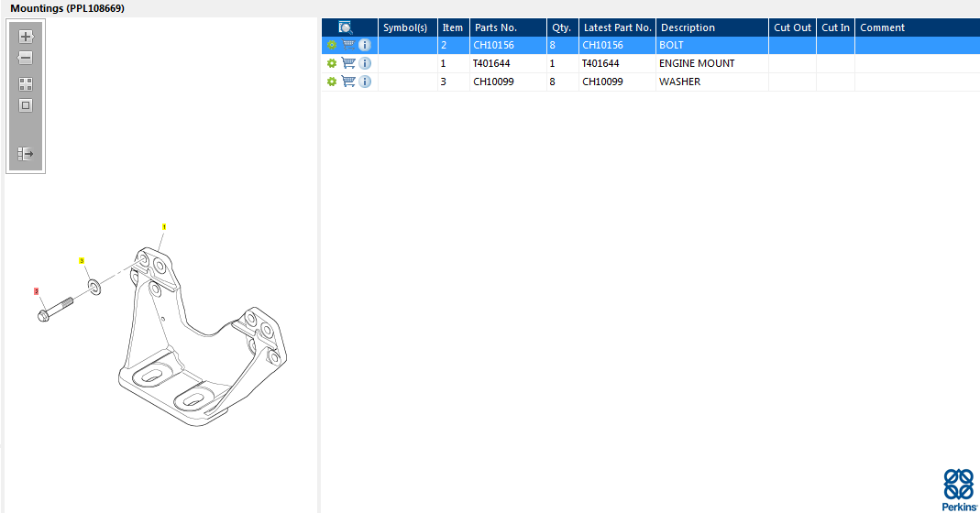Add WASHER CH10099 to the cart

point(348,82)
